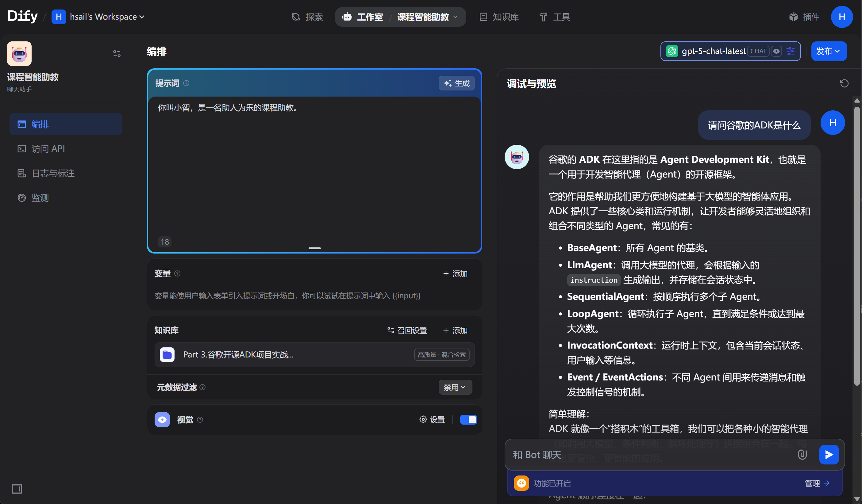The height and width of the screenshot is (504, 862).
Task: Go to the 工作室 tab
Action: pyautogui.click(x=363, y=17)
